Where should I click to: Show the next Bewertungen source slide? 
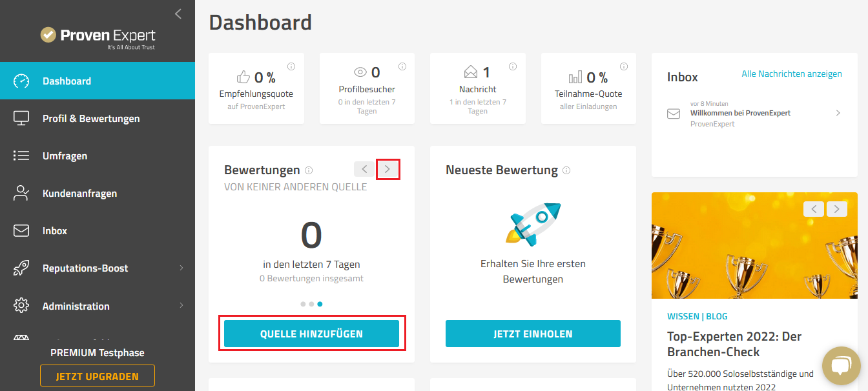click(x=387, y=169)
